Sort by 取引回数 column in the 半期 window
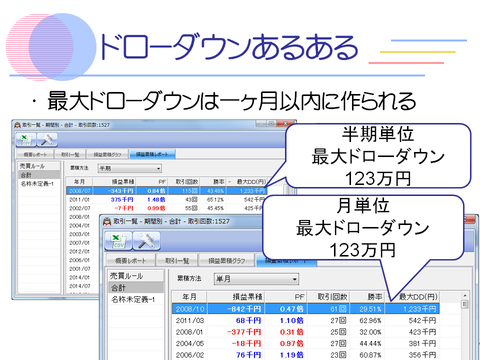This screenshot has width=480, height=360. click(183, 182)
